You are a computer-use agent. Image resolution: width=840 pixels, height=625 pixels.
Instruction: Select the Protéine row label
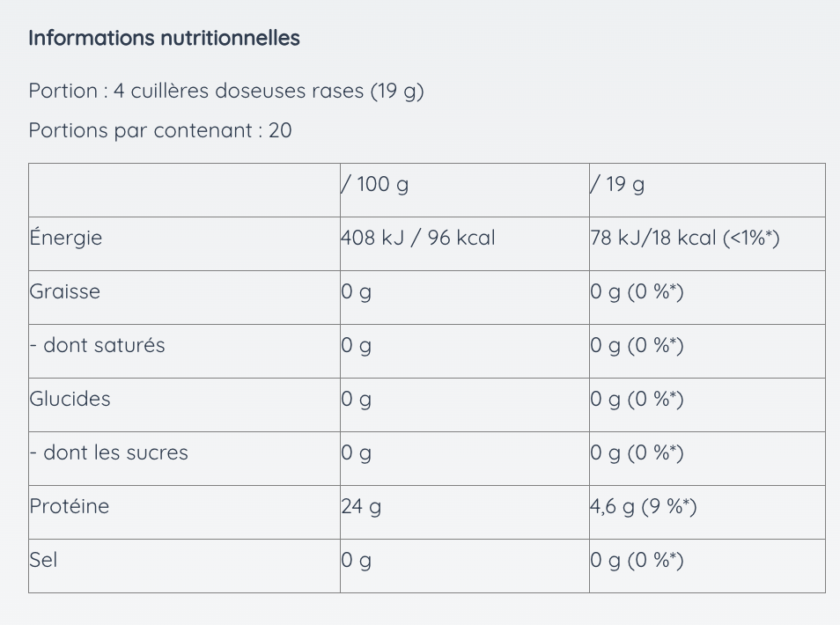pyautogui.click(x=70, y=506)
